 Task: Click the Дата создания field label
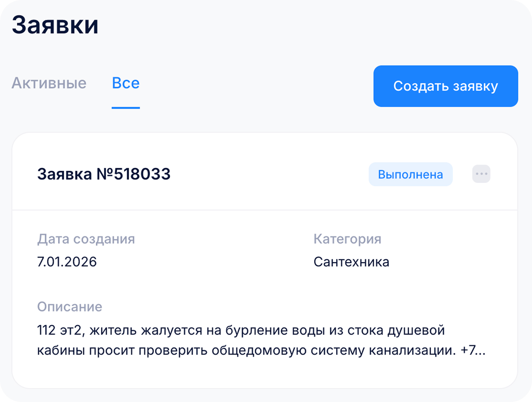86,239
